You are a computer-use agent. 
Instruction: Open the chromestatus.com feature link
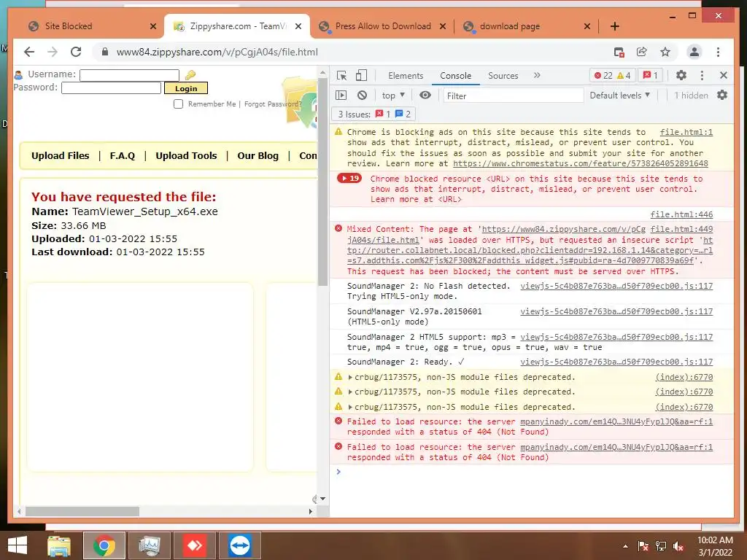pos(580,163)
